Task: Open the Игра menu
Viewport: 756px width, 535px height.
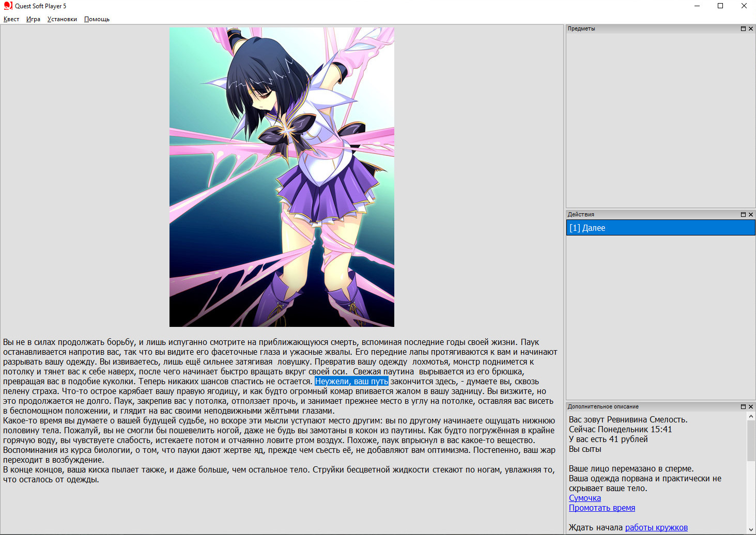Action: [33, 19]
